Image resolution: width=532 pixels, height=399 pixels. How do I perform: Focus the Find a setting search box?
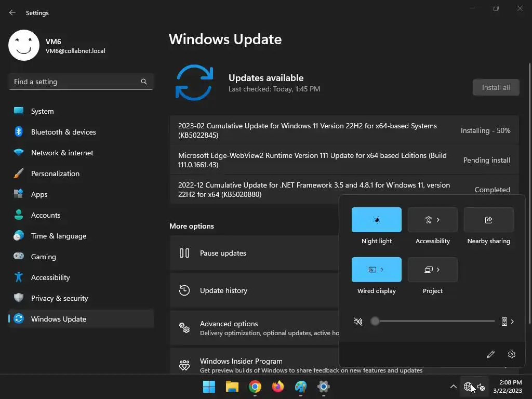click(81, 82)
